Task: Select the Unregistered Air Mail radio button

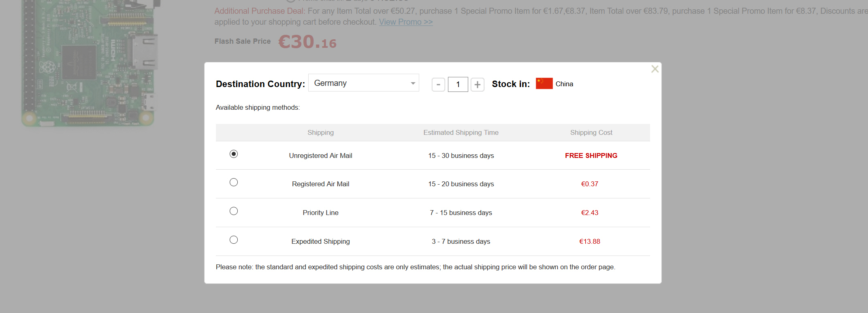Action: 234,154
